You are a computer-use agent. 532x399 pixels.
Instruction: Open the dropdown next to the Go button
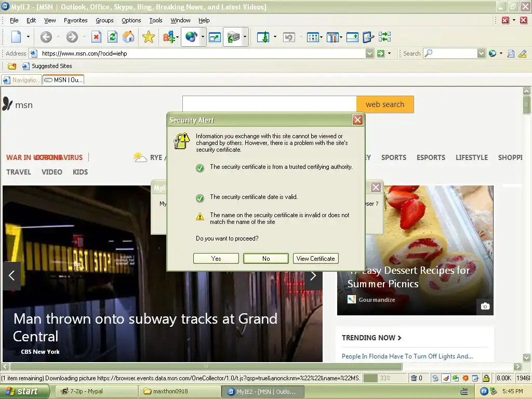pyautogui.click(x=389, y=54)
